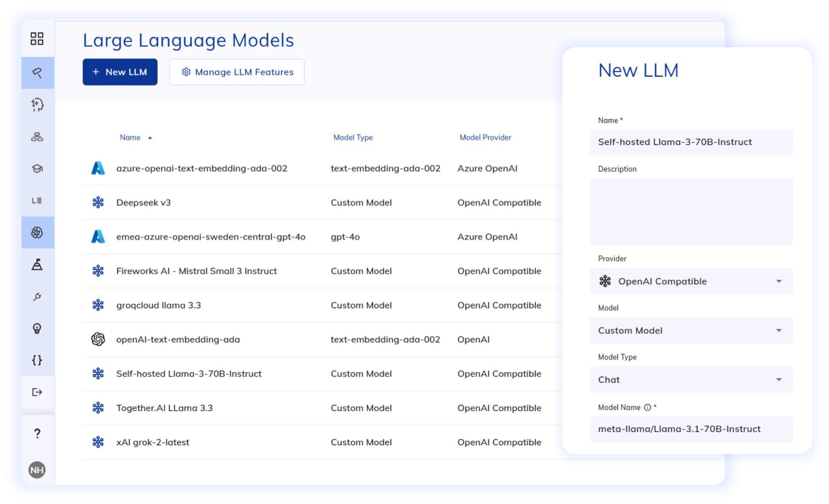Click the Model Provider column header
829x504 pixels.
485,138
